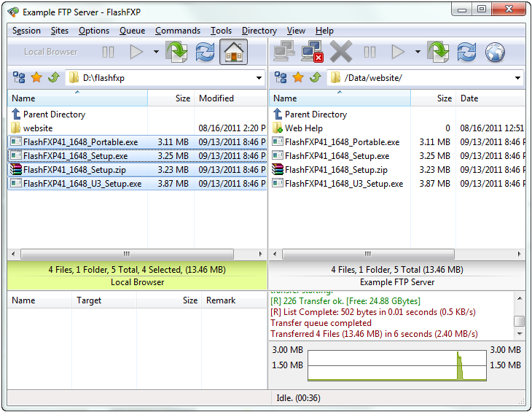Select remote FlashFXP41_1648_U3_Setup.exe file
The width and height of the screenshot is (532, 412).
[x=398, y=184]
